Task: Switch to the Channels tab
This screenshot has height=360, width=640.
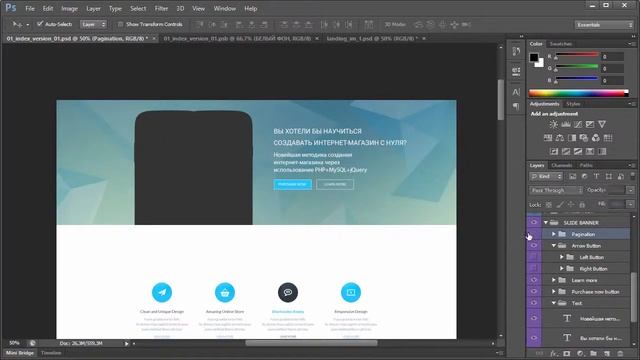Action: [562, 165]
